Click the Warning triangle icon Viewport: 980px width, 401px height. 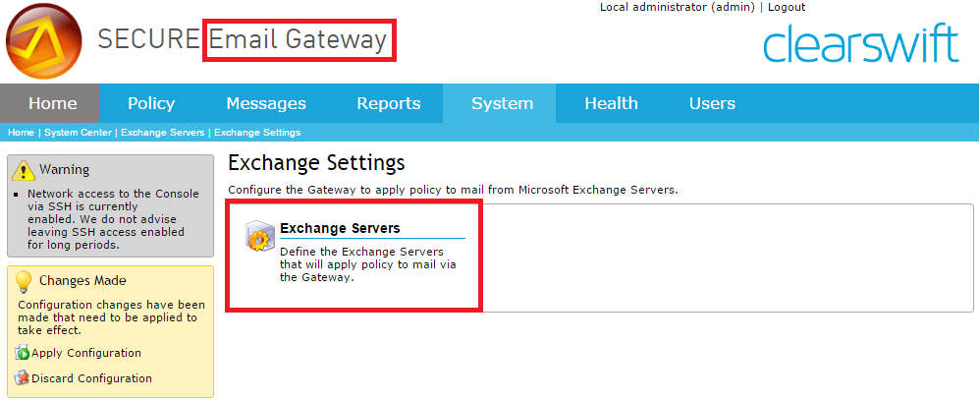pyautogui.click(x=24, y=169)
